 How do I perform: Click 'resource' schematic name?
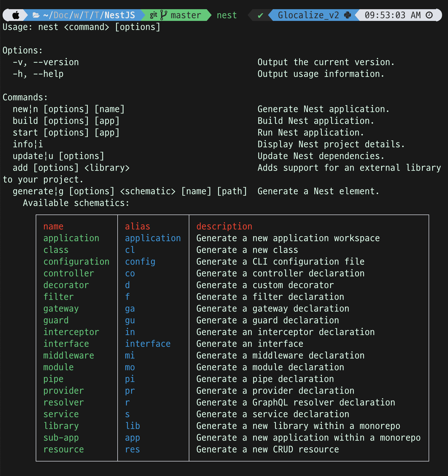[64, 449]
